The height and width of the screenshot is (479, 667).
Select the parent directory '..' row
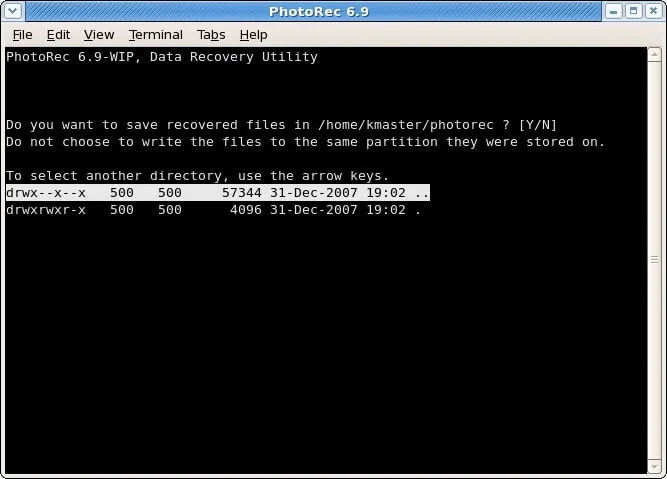click(x=218, y=193)
